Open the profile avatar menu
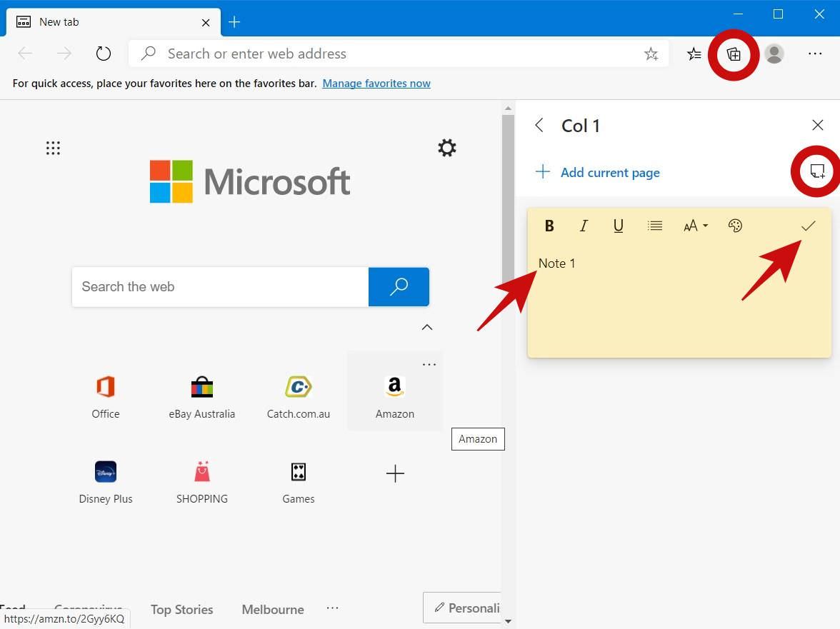The image size is (840, 629). (774, 54)
